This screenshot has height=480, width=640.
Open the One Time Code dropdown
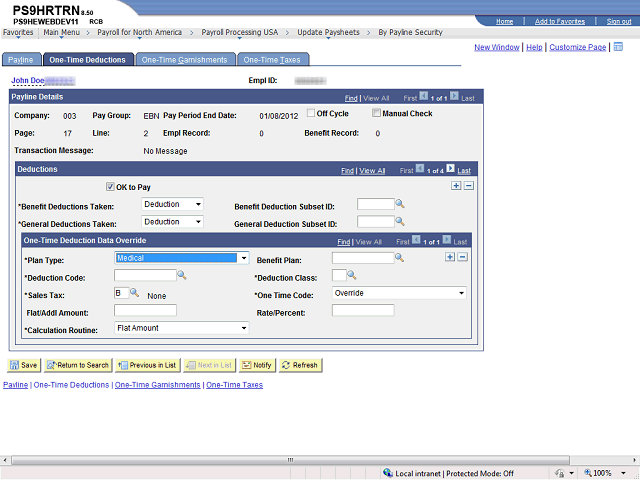(x=399, y=293)
